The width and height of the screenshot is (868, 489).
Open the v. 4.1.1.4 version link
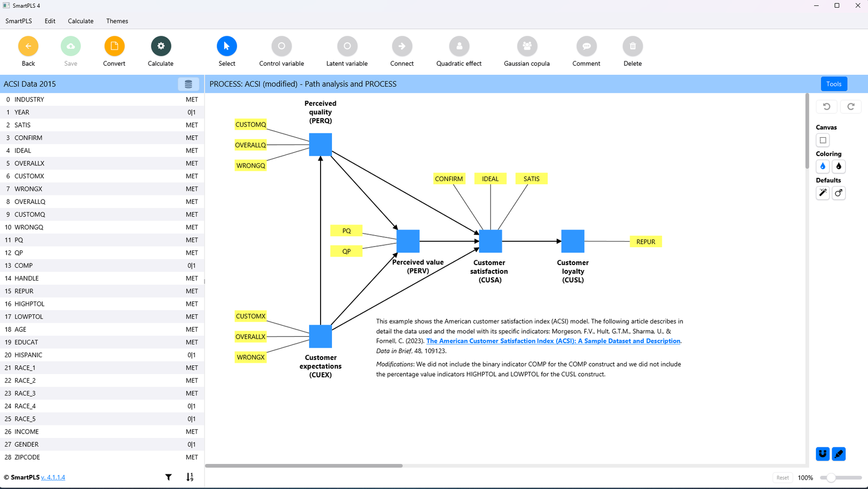click(x=53, y=478)
